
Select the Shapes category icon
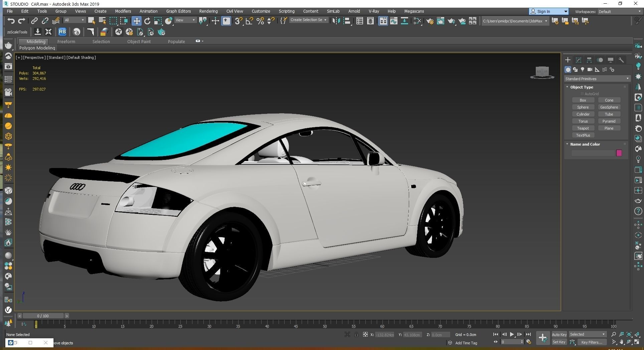pos(575,69)
